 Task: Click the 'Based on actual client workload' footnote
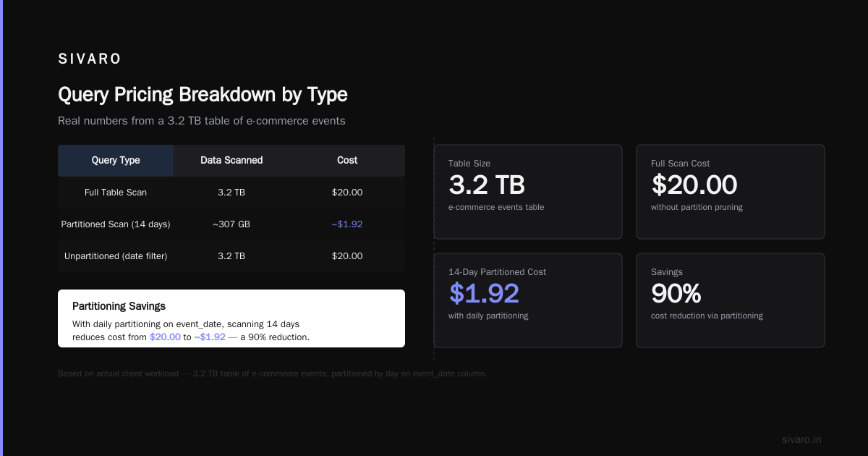pos(273,374)
